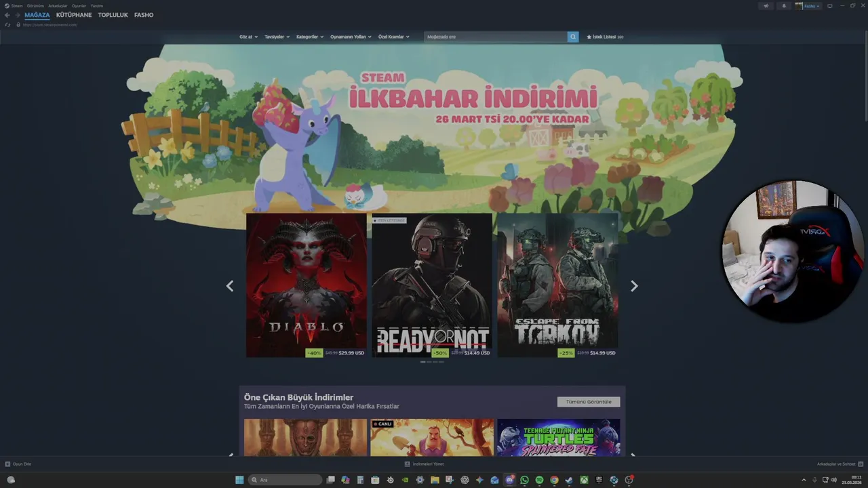Switch to the MAĞAZA tab

[37, 15]
